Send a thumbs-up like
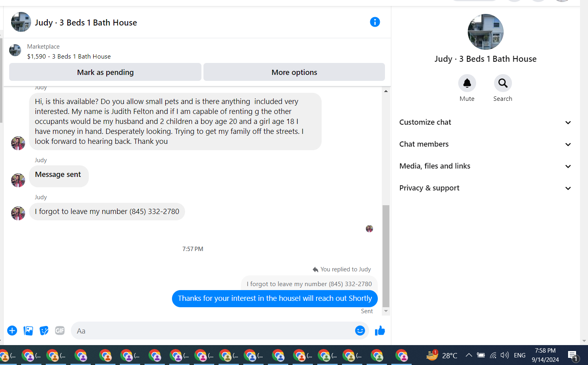The width and height of the screenshot is (588, 365). click(380, 330)
